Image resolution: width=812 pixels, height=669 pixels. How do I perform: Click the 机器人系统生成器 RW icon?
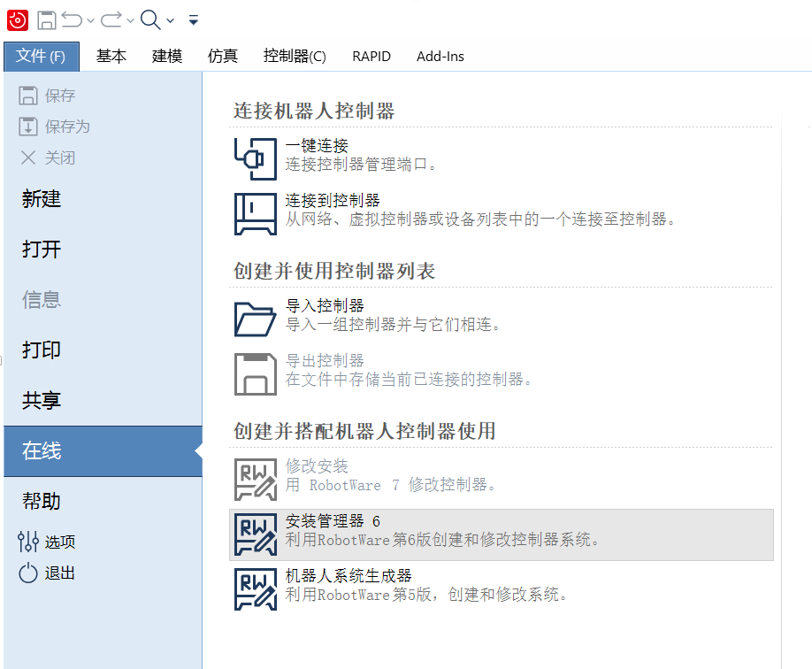tap(256, 589)
